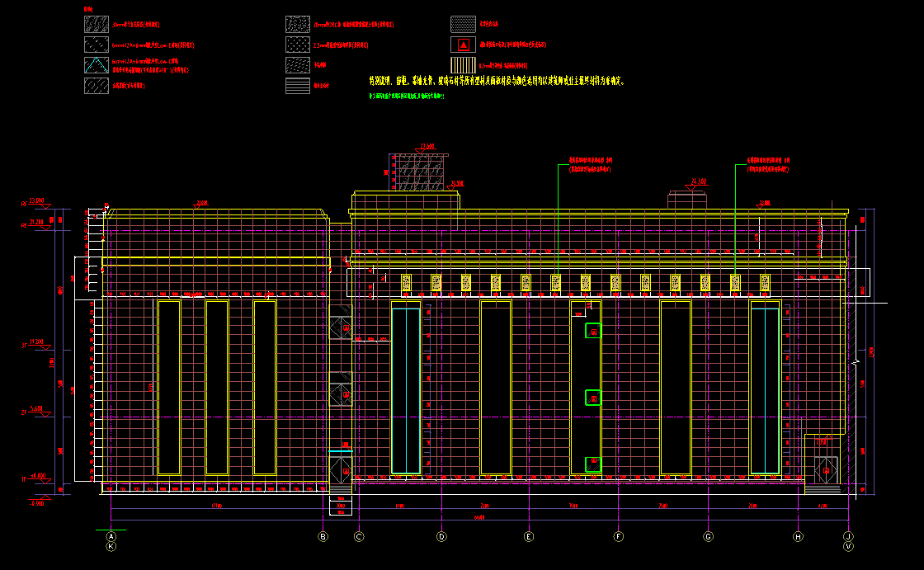Click the yellow special note text line
The width and height of the screenshot is (924, 570).
click(x=497, y=81)
